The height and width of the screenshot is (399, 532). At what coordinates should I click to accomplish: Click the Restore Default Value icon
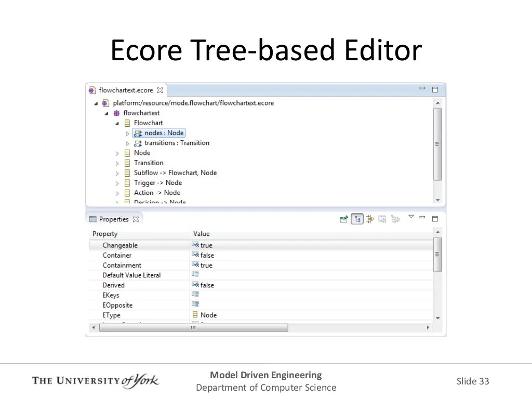[382, 219]
